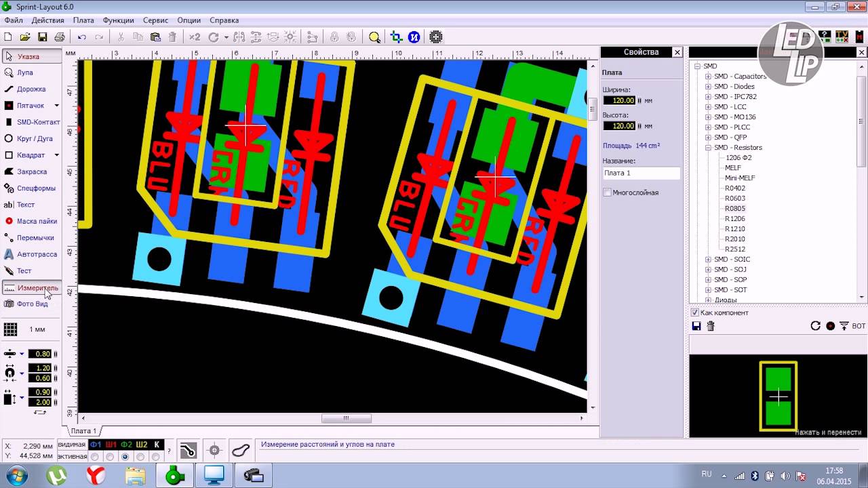Open the Плата menu
Viewport: 868px width, 488px height.
click(x=83, y=20)
